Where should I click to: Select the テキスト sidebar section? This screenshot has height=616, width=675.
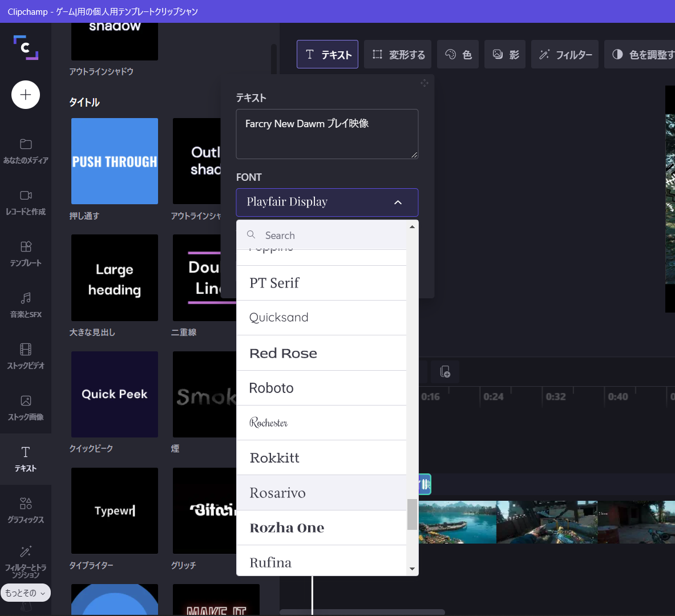point(26,459)
